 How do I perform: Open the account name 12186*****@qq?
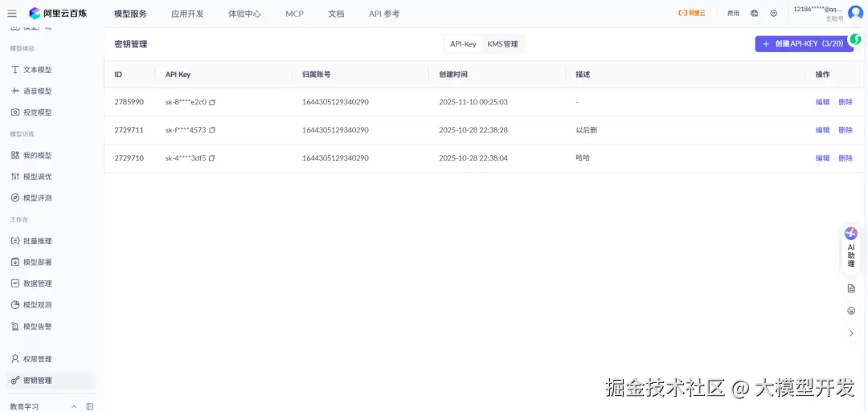coord(818,10)
